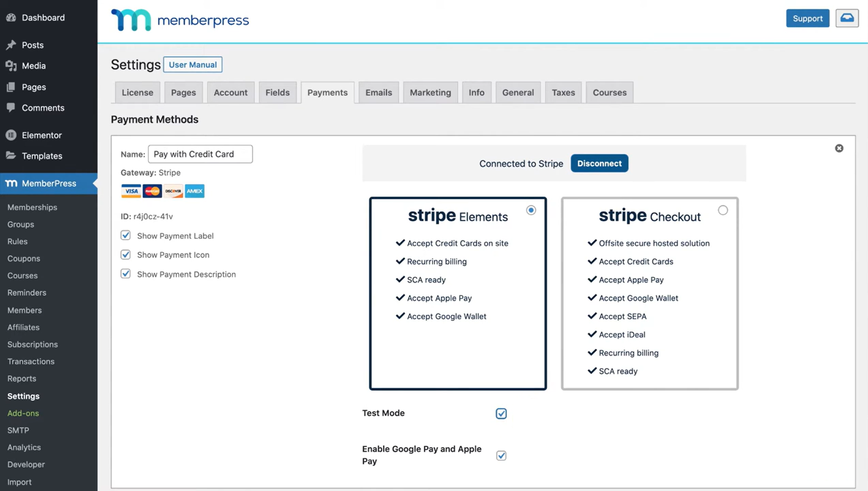The height and width of the screenshot is (491, 868).
Task: Open Analytics in the sidebar
Action: [24, 447]
